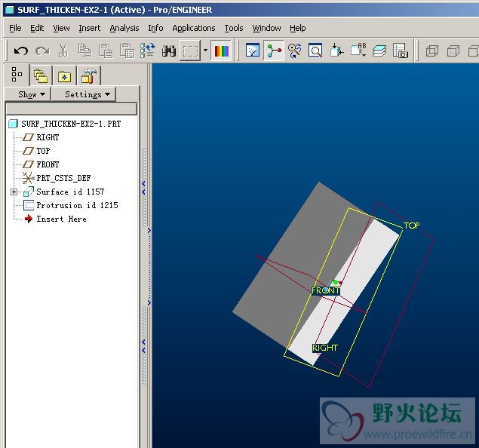Viewport: 479px width, 448px height.
Task: Open the View Manager icon
Action: click(401, 51)
